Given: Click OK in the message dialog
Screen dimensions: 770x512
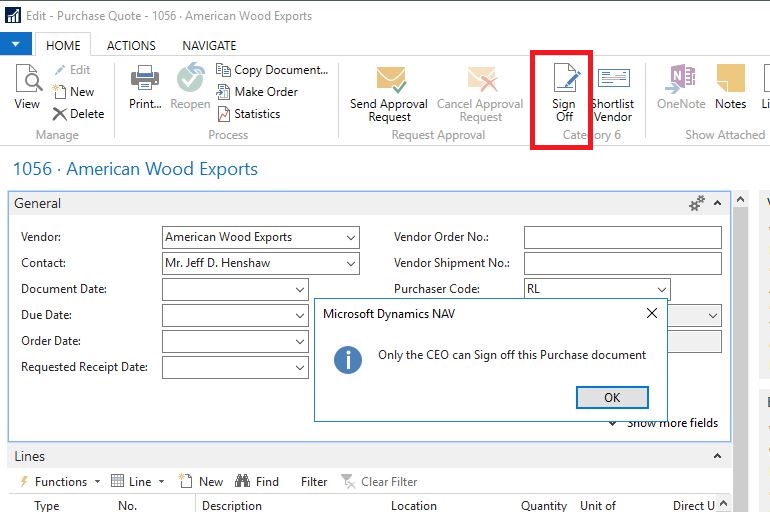Looking at the screenshot, I should tap(612, 397).
